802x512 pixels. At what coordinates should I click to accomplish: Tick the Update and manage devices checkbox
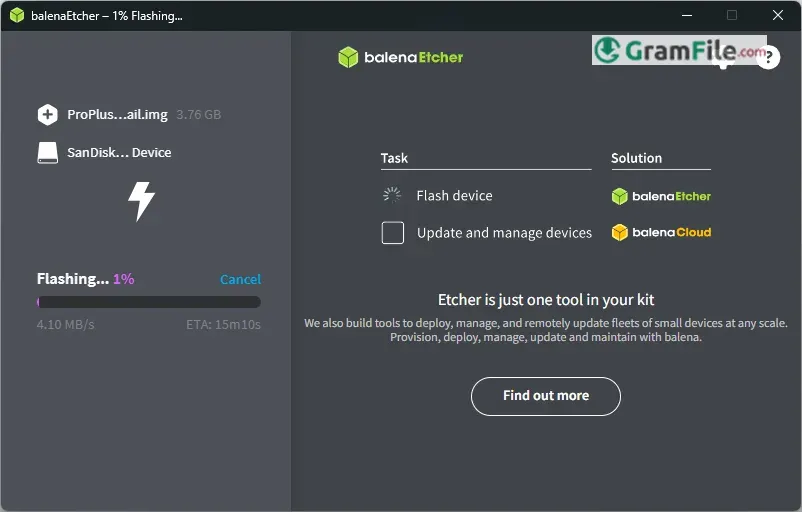tap(393, 233)
